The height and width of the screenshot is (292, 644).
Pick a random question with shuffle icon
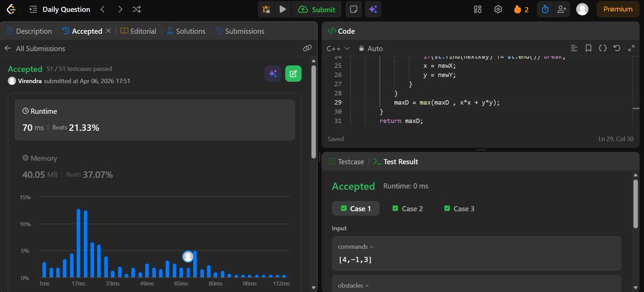click(x=137, y=9)
